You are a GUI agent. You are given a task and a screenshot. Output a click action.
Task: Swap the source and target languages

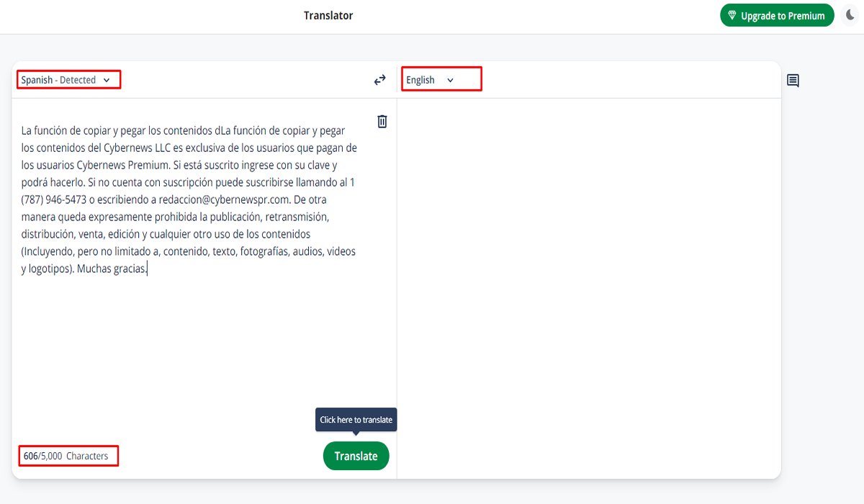point(379,80)
